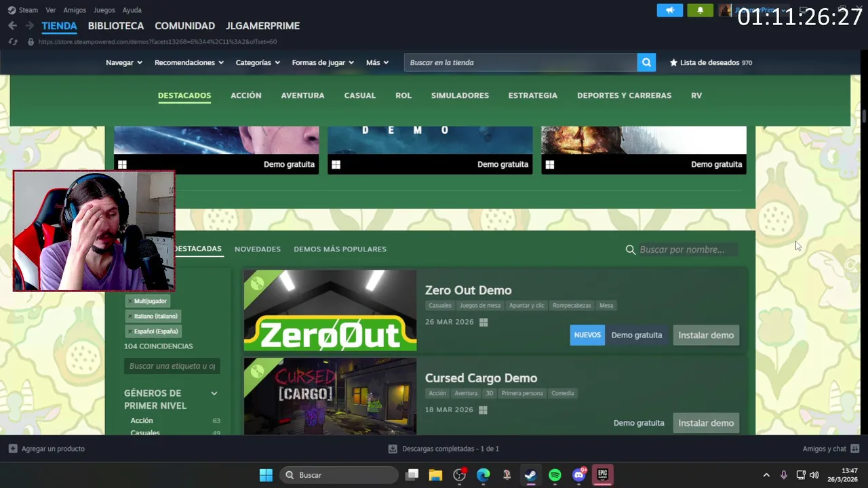Image resolution: width=868 pixels, height=488 pixels.
Task: Open the Más dropdown
Action: point(378,62)
